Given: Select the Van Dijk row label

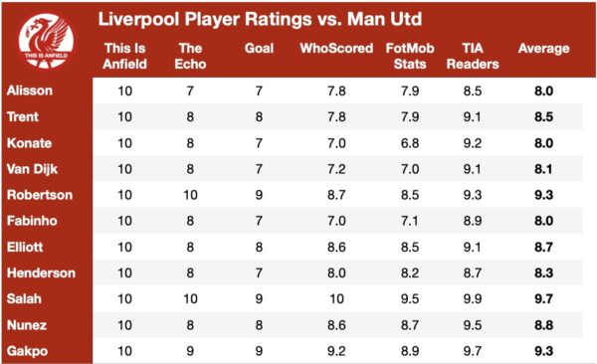Looking at the screenshot, I should click(33, 169).
